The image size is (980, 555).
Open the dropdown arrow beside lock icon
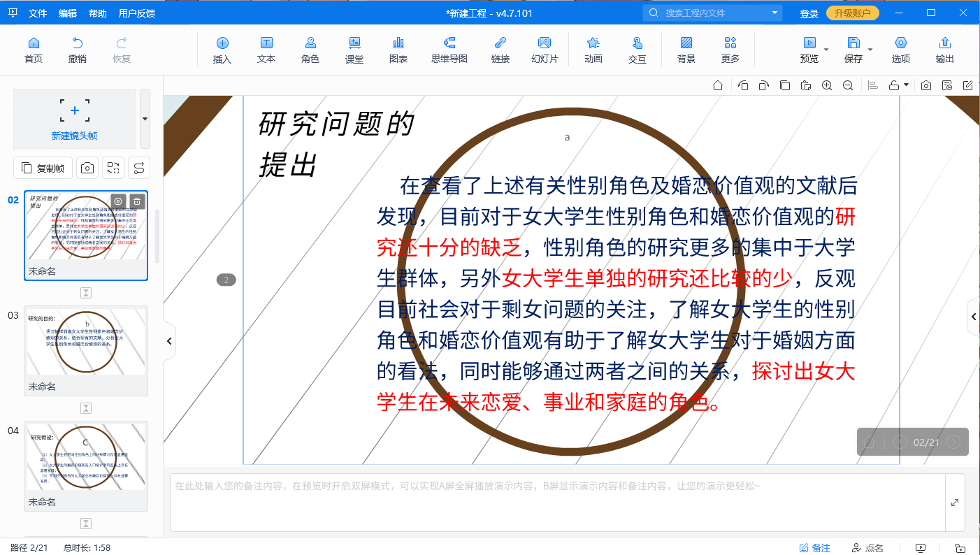(907, 85)
